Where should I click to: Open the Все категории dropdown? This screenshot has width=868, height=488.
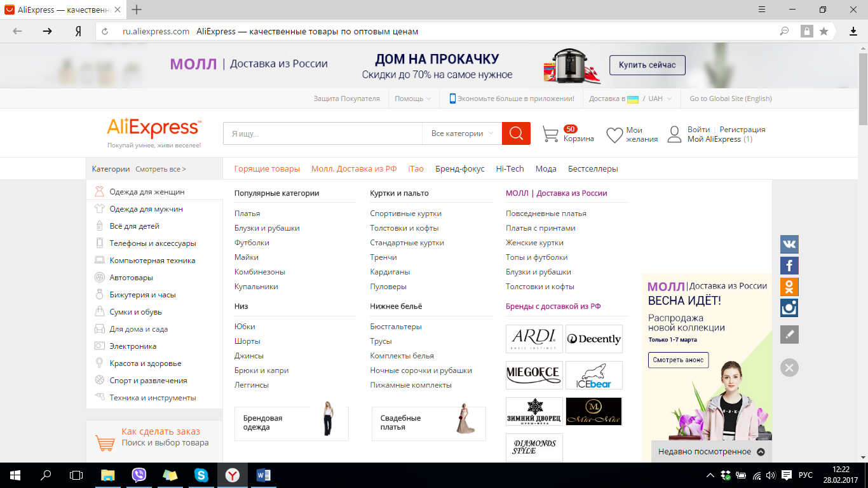click(462, 133)
